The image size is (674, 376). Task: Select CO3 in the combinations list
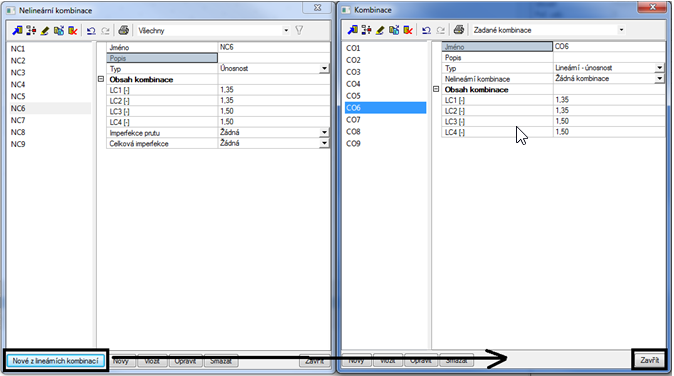pyautogui.click(x=353, y=72)
